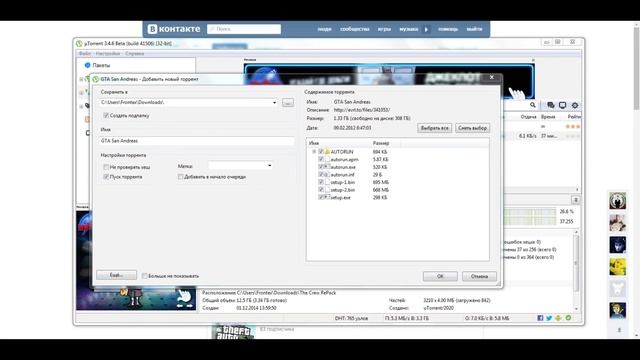Click the yellow avatar in VK friends sidebar
This screenshot has width=640, height=360.
618,267
